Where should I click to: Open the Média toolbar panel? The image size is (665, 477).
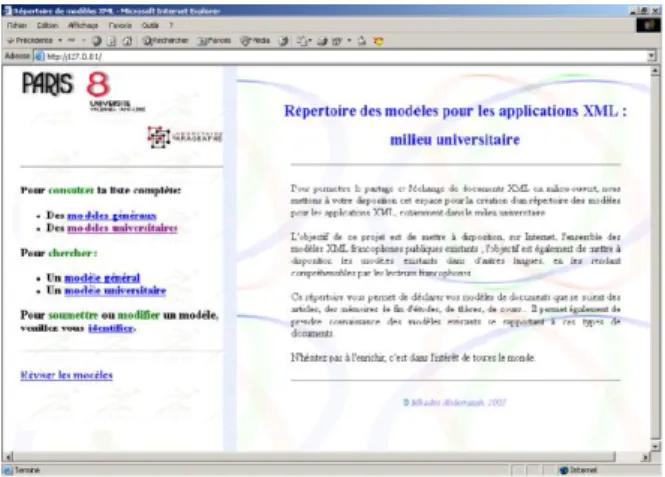[x=255, y=41]
